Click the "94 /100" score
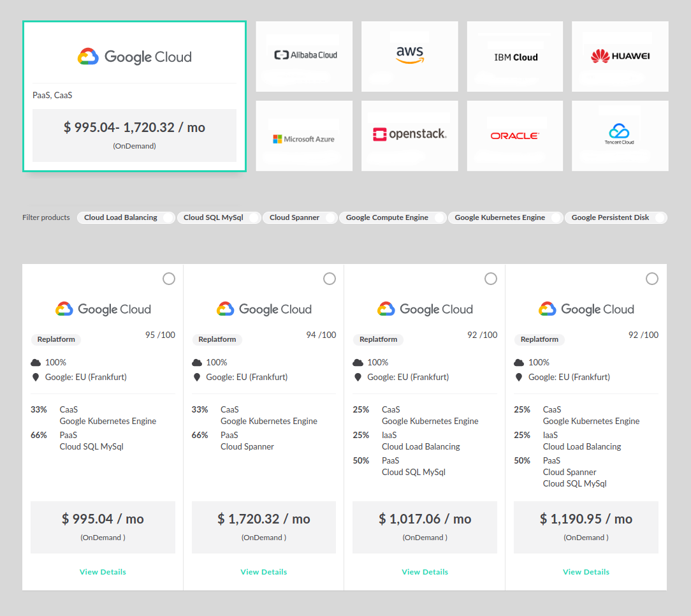 pyautogui.click(x=321, y=335)
